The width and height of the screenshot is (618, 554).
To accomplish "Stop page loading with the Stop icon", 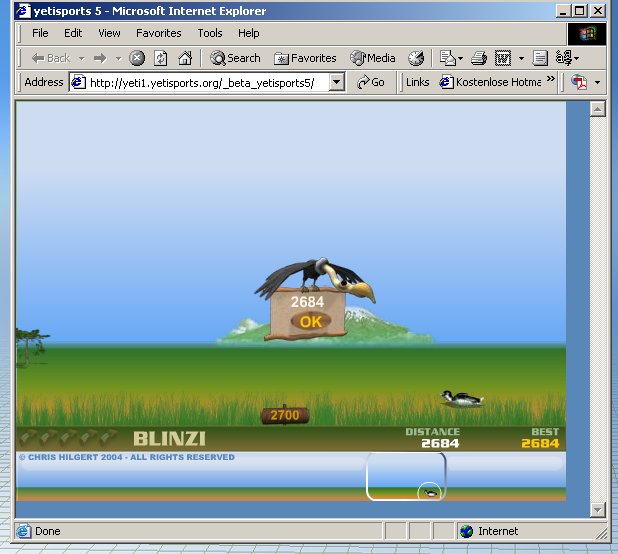I will click(137, 58).
